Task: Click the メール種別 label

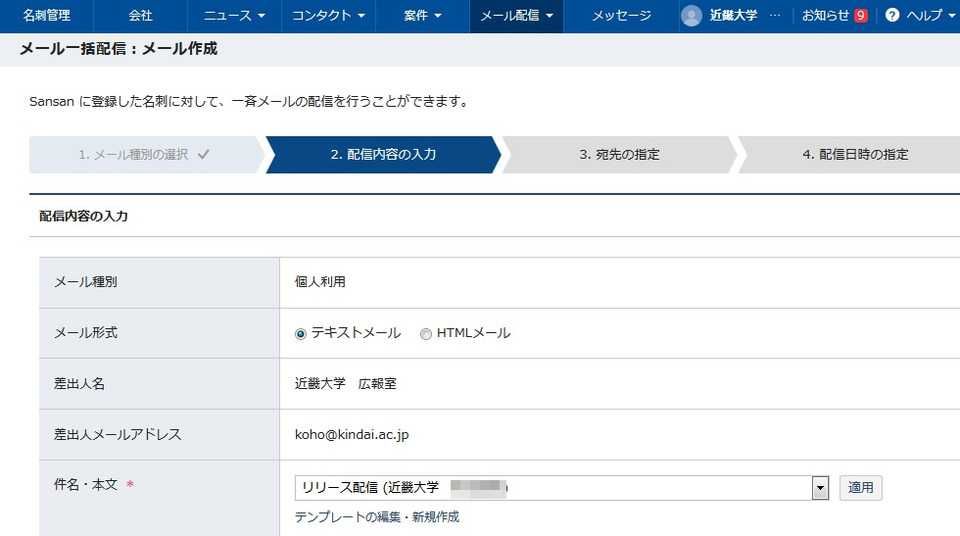Action: (86, 282)
